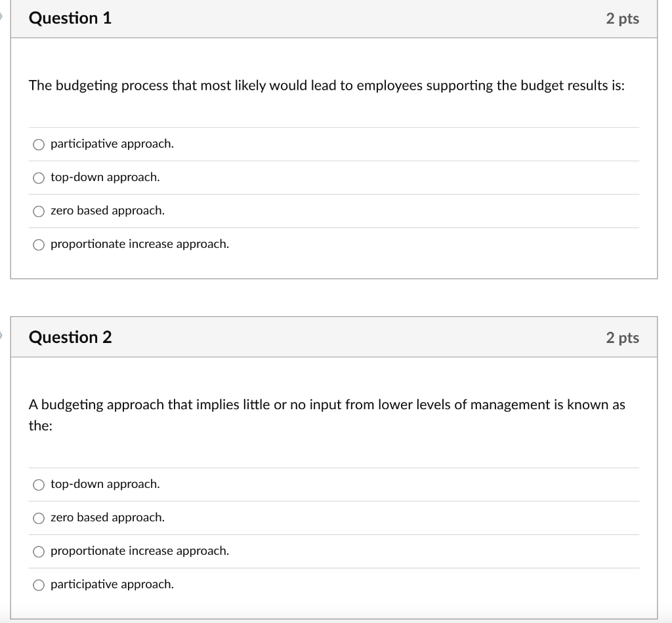672x623 pixels.
Task: Click the blue marker beside Question 2
Action: [x=2, y=334]
